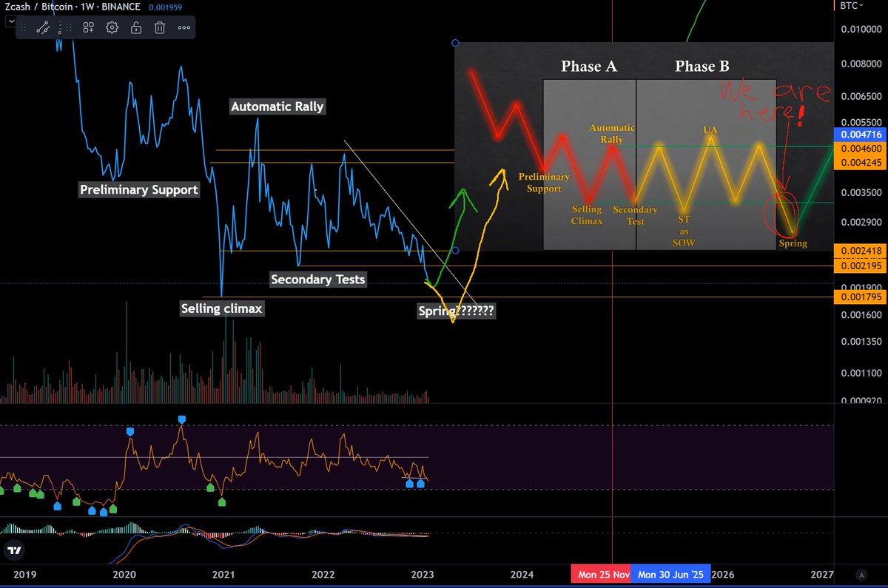The image size is (888, 588).
Task: Open the three-dots more options menu
Action: 184,28
